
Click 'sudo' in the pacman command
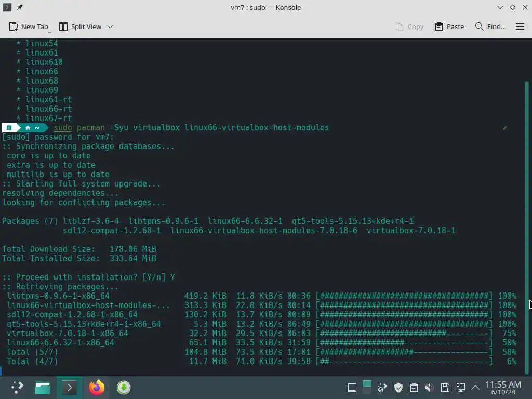[x=63, y=128]
